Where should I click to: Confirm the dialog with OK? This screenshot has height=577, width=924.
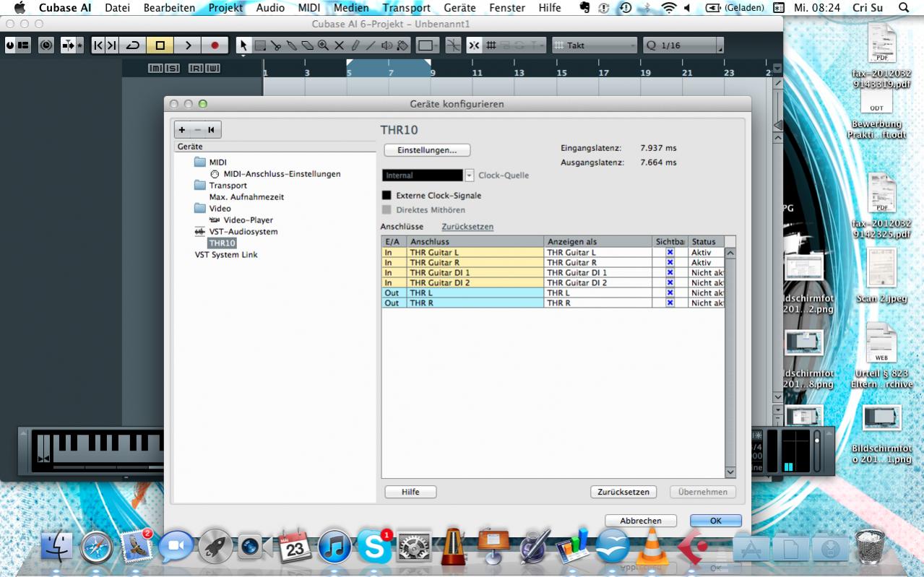coord(716,521)
